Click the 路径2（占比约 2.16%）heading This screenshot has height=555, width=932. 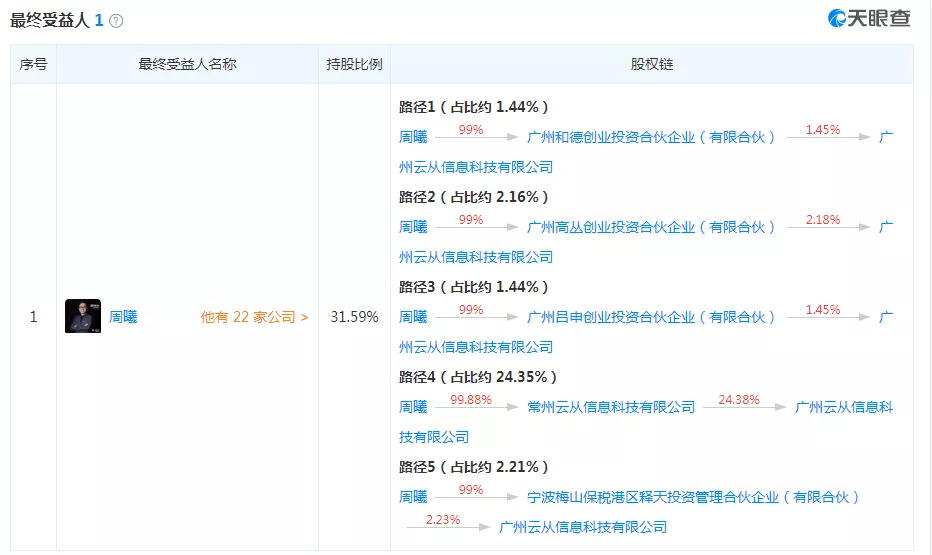(x=474, y=197)
